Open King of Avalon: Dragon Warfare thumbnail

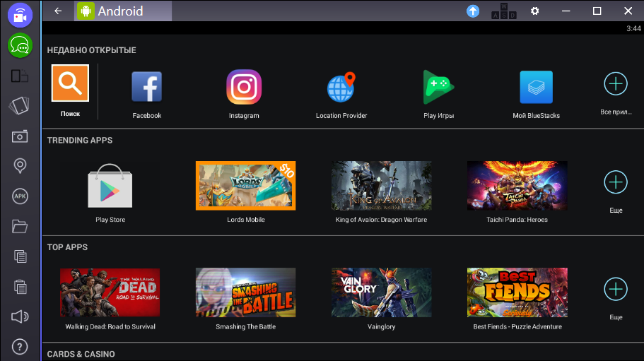(x=381, y=185)
